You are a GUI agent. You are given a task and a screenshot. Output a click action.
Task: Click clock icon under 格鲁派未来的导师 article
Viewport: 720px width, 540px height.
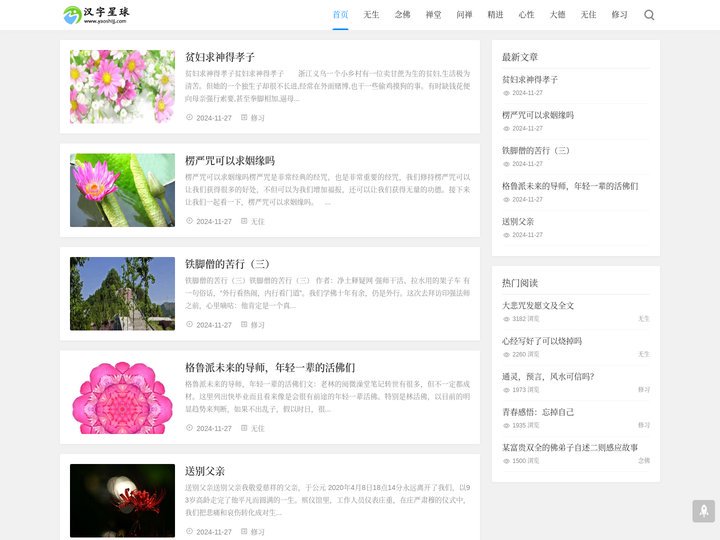pos(189,428)
